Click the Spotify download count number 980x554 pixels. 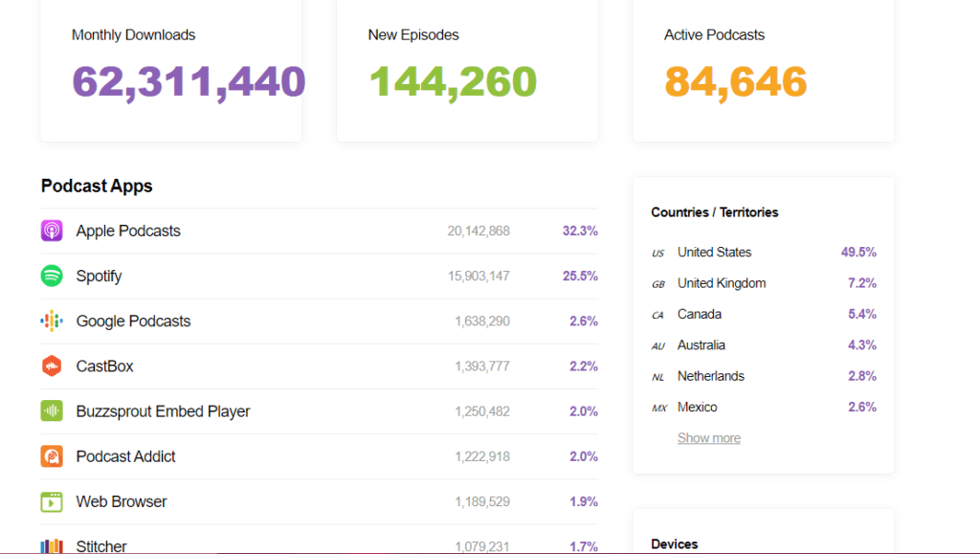pyautogui.click(x=478, y=276)
